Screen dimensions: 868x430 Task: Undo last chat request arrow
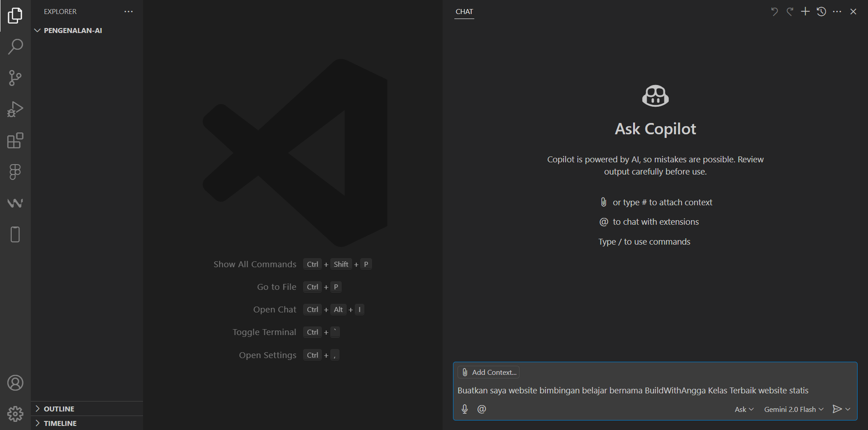click(774, 12)
